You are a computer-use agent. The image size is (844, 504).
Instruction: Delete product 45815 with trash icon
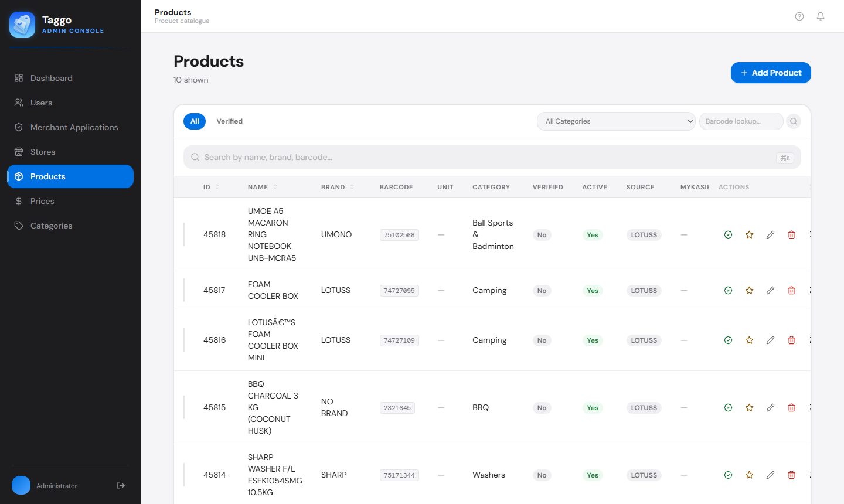pyautogui.click(x=791, y=407)
